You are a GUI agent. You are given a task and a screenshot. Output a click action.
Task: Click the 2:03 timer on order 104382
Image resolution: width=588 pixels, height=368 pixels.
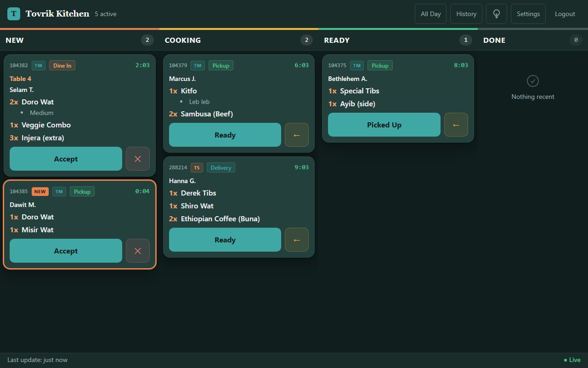[x=142, y=65]
